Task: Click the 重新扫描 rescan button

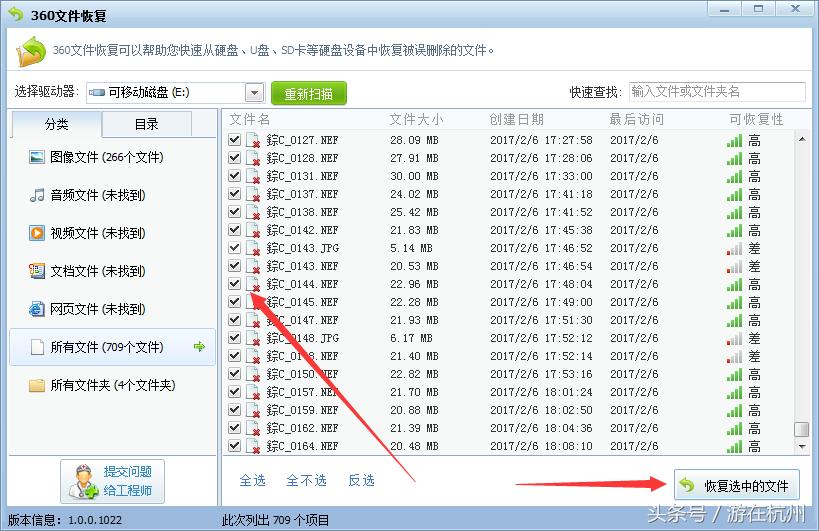Action: pyautogui.click(x=309, y=93)
